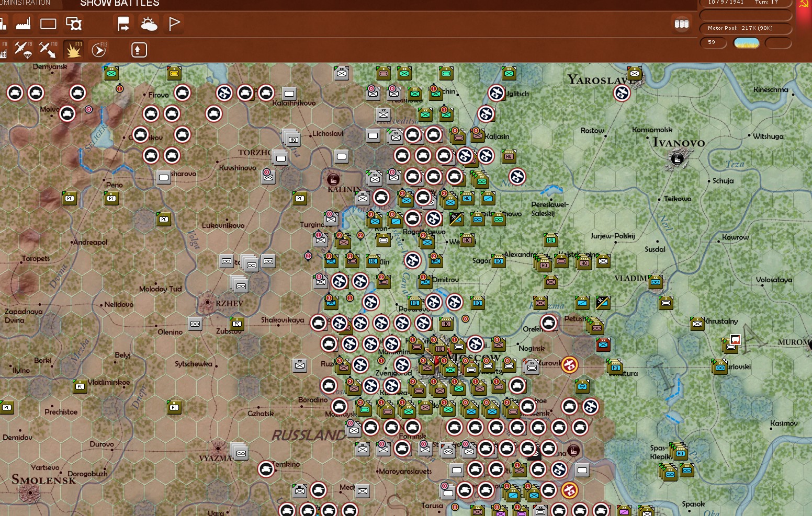
Task: Select the grey unit above Kalashnikovo
Action: (x=289, y=94)
